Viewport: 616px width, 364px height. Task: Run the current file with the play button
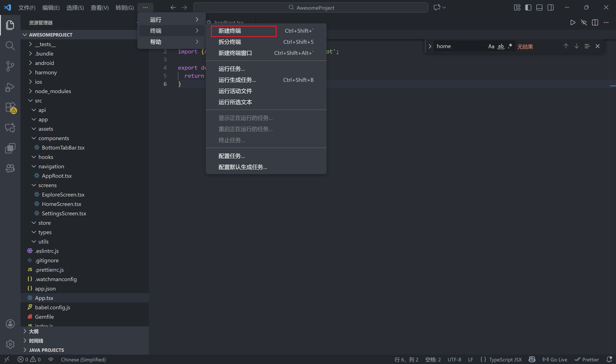pos(573,22)
